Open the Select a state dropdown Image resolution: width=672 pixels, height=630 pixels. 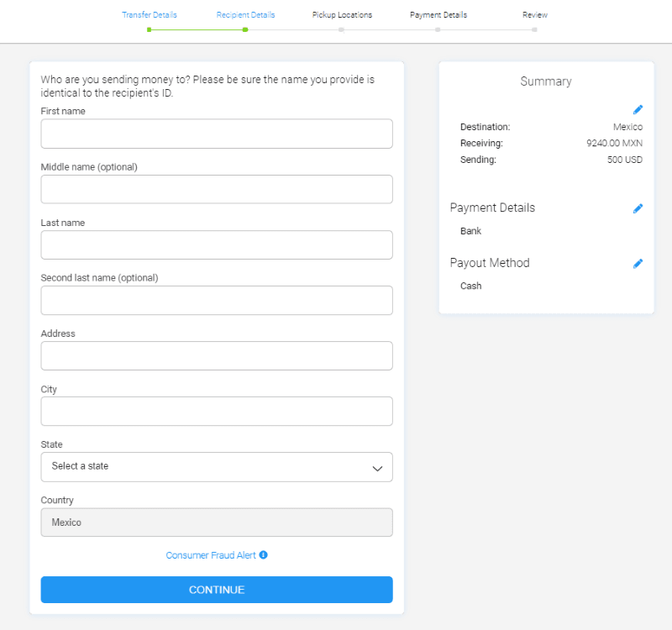(x=216, y=467)
